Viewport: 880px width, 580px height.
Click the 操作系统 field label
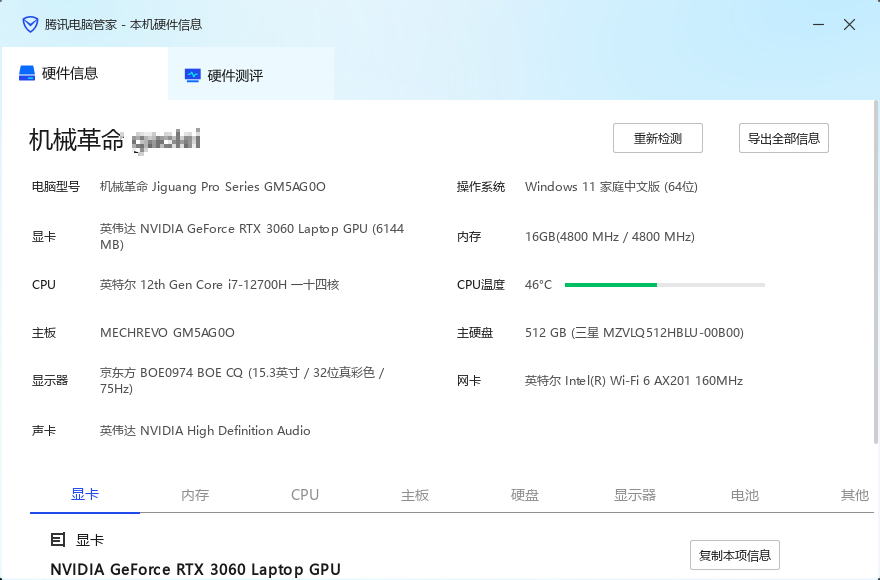click(x=481, y=186)
